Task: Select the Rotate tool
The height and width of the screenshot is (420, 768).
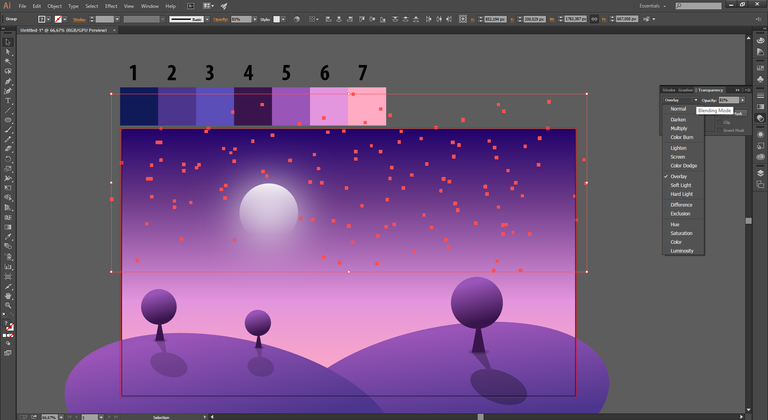Action: 7,159
